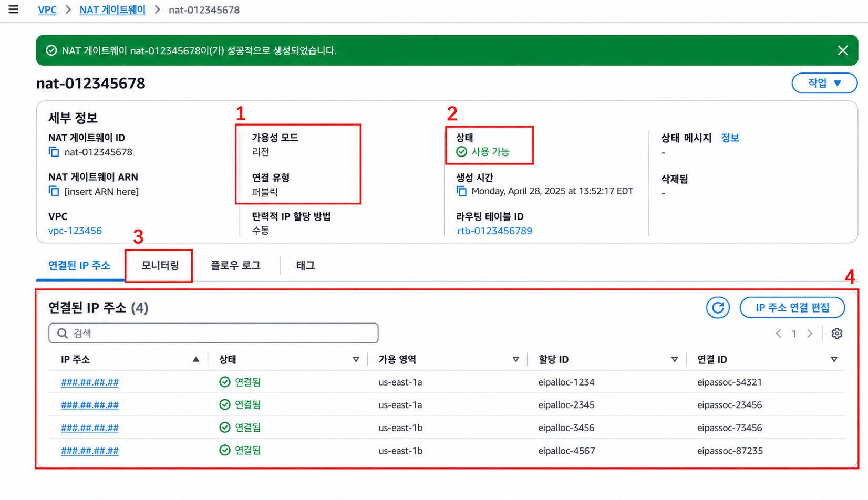Open IP address in eipalloc-3456 row
The image size is (868, 500).
(x=90, y=428)
